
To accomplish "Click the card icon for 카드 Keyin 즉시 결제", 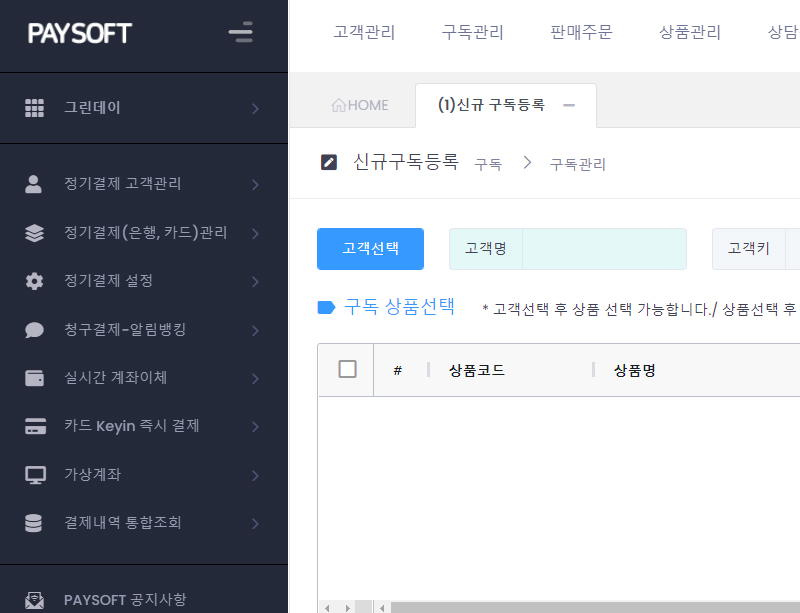I will click(x=35, y=426).
